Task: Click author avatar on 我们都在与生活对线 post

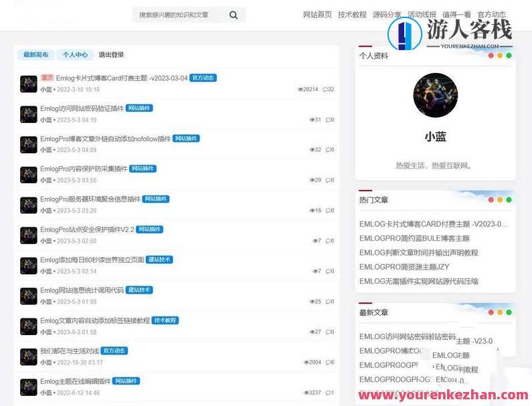Action: (29, 357)
